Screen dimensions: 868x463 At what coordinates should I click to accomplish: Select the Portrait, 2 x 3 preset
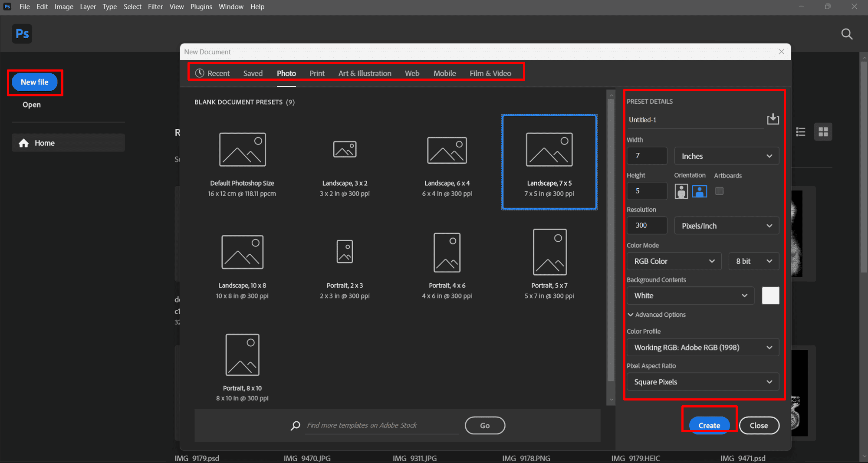[345, 265]
